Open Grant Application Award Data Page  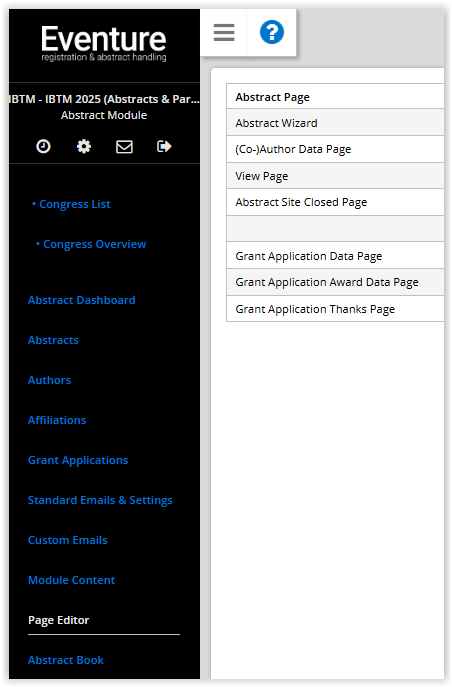point(335,282)
